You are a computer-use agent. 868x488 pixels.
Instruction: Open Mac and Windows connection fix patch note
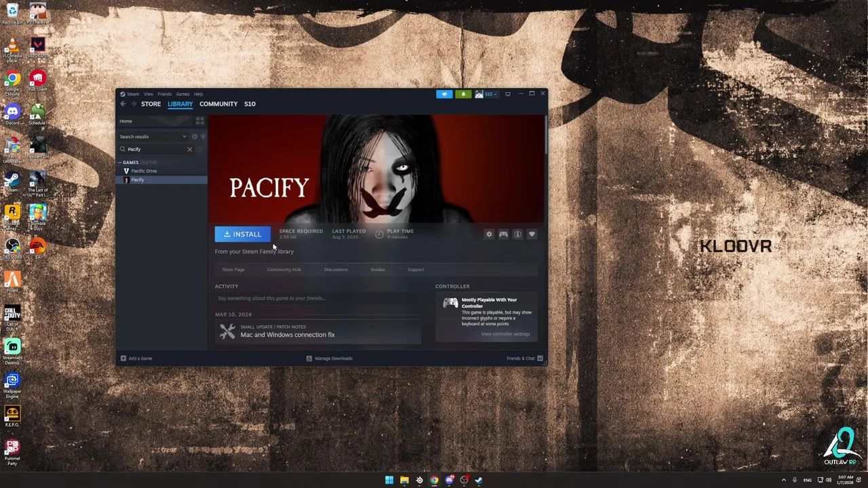[x=318, y=331]
